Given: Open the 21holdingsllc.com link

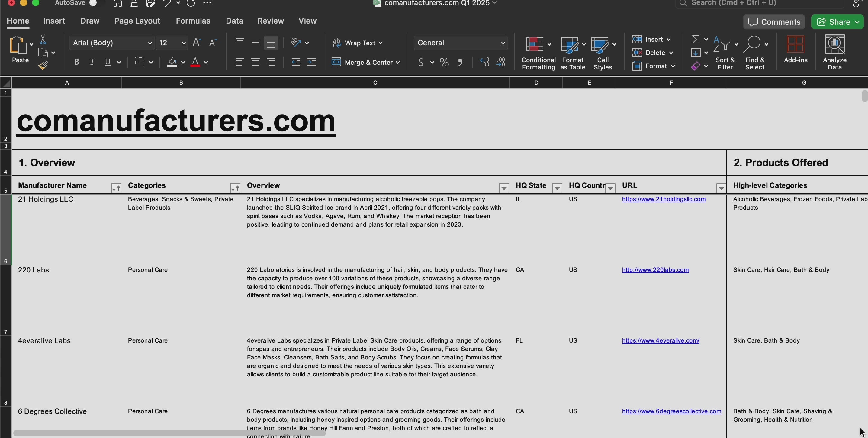Looking at the screenshot, I should [x=664, y=199].
